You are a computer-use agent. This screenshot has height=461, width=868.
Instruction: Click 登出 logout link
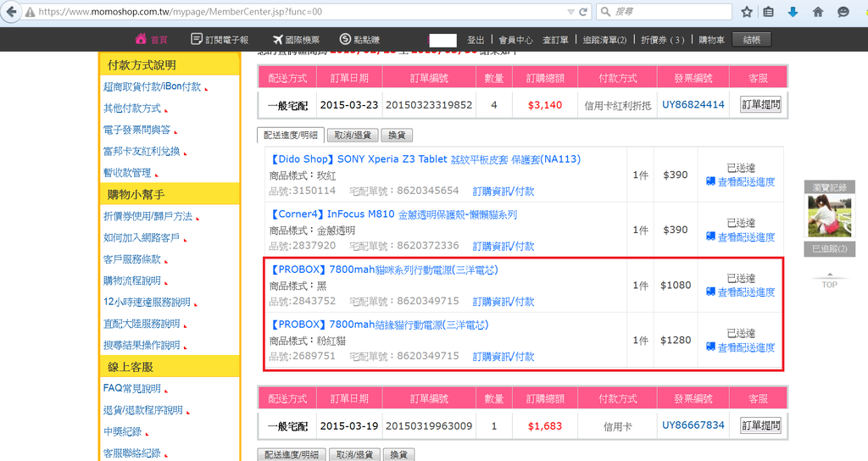pos(476,40)
